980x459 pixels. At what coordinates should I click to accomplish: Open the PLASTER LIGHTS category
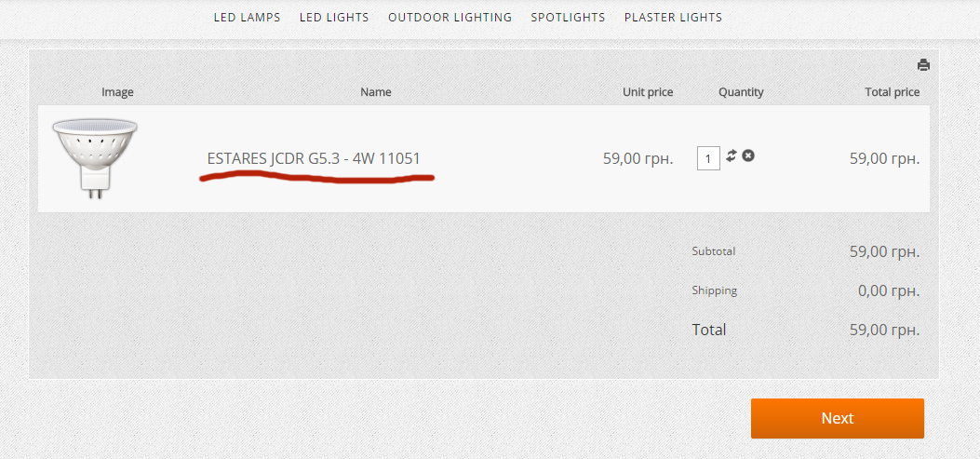673,18
